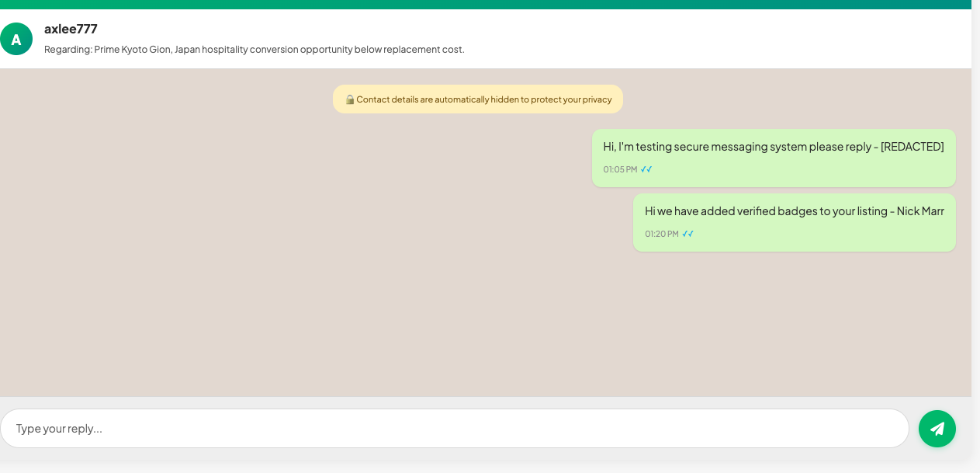The height and width of the screenshot is (473, 980).
Task: Click the 01:05 PM timestamp
Action: [x=620, y=169]
